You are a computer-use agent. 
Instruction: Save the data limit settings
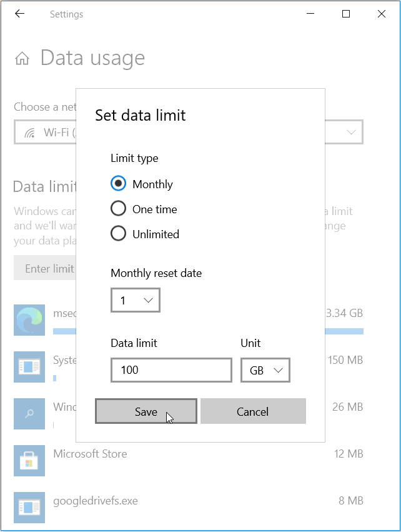click(x=146, y=411)
